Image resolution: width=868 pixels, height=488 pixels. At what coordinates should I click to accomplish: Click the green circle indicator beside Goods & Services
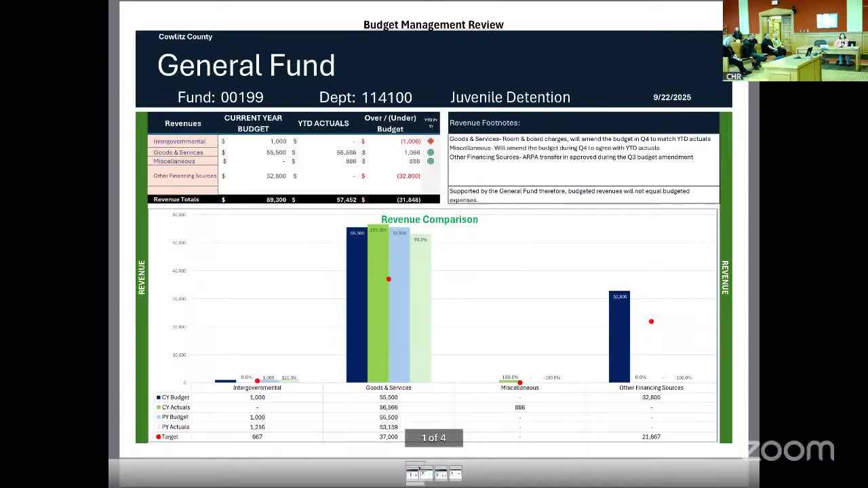(x=430, y=152)
